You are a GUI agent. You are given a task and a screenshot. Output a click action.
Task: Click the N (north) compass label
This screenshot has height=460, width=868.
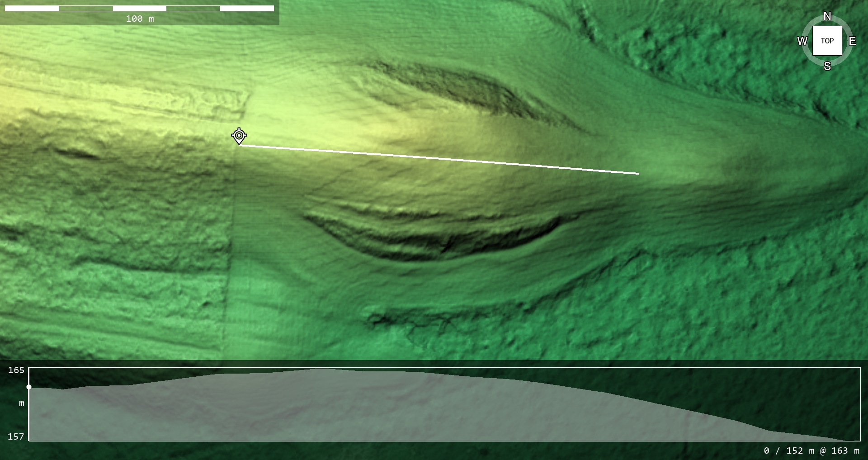tap(827, 16)
